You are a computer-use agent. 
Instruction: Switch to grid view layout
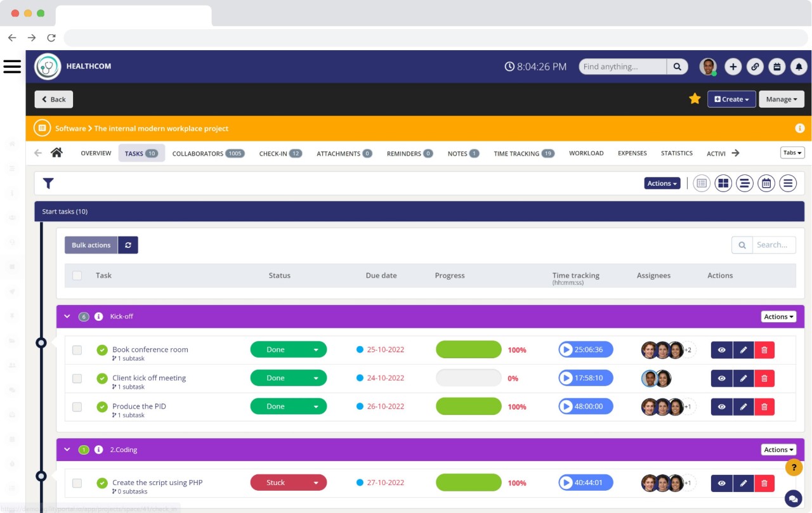coord(723,183)
